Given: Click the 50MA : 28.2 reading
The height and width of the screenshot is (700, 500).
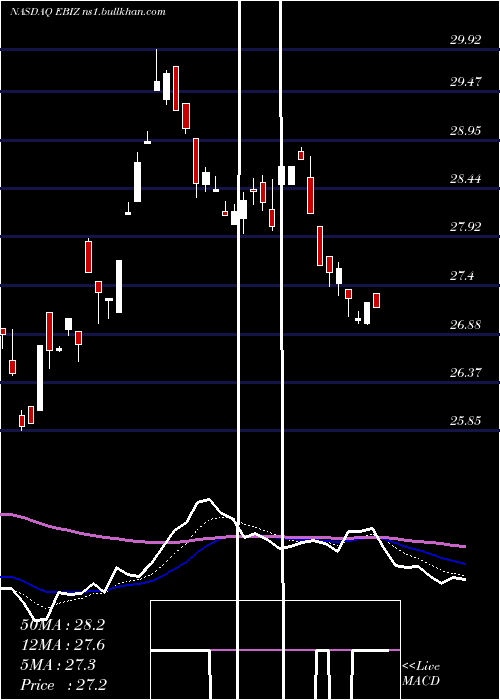Looking at the screenshot, I should 62,625.
